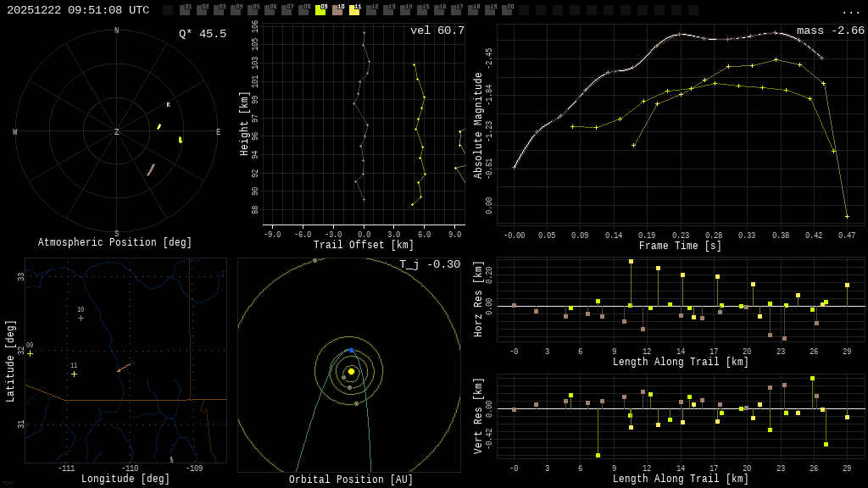Select the station 20 box in top bar
Image resolution: width=868 pixels, height=488 pixels.
(507, 10)
